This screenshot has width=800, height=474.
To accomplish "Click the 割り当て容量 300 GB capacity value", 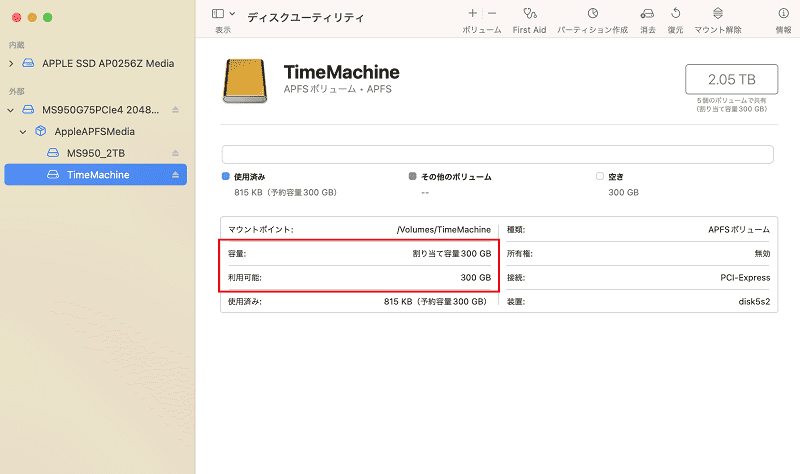I will pyautogui.click(x=452, y=254).
